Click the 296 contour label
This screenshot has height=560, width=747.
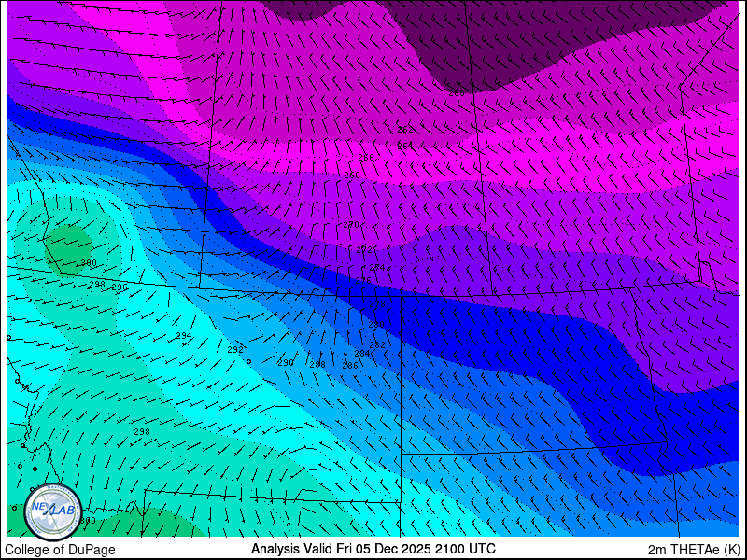[x=120, y=287]
